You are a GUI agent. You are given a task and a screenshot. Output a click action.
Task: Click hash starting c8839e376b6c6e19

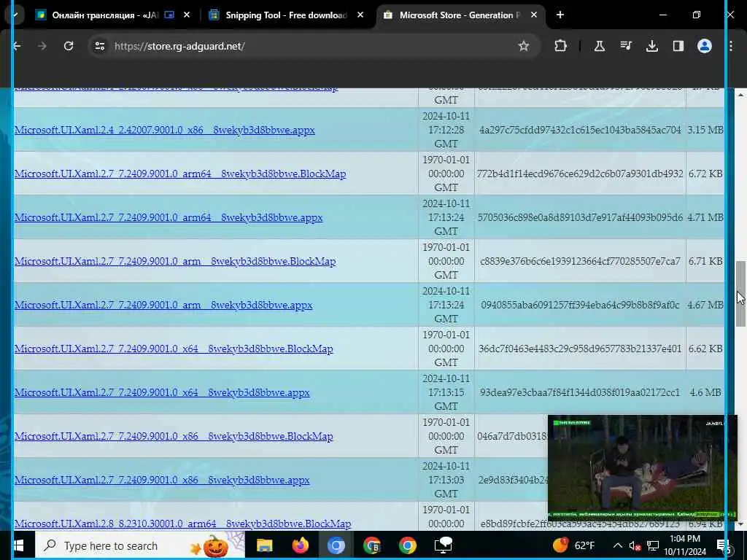[580, 262]
